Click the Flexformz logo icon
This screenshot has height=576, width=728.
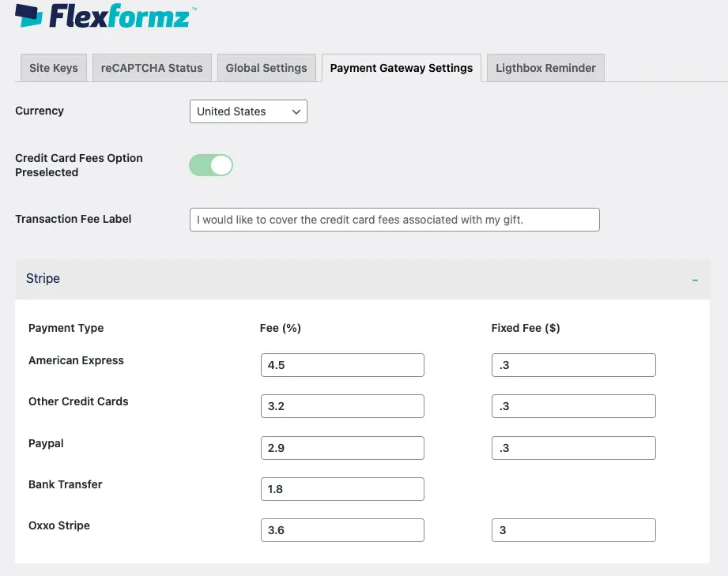[28, 16]
